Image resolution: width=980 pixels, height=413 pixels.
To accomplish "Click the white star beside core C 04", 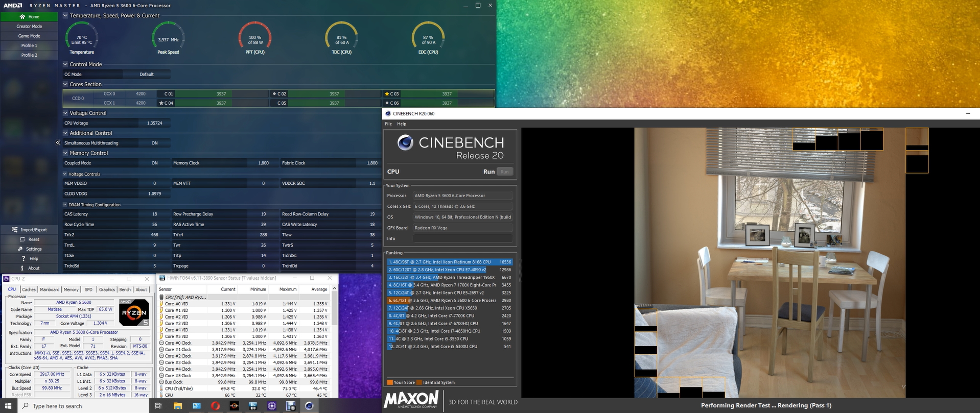I will [x=161, y=103].
